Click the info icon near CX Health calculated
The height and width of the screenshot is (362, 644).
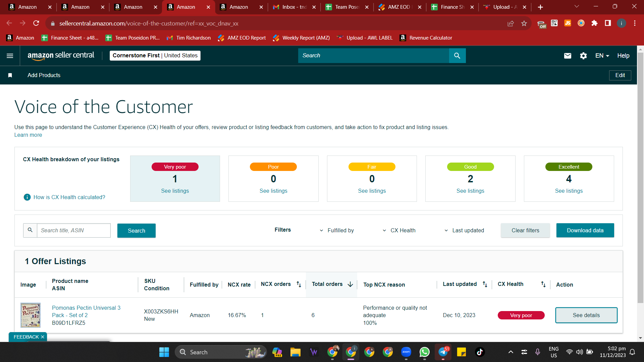(x=27, y=197)
